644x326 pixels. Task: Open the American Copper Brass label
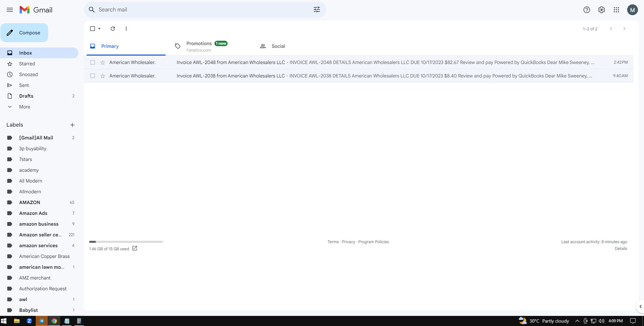pyautogui.click(x=39, y=256)
